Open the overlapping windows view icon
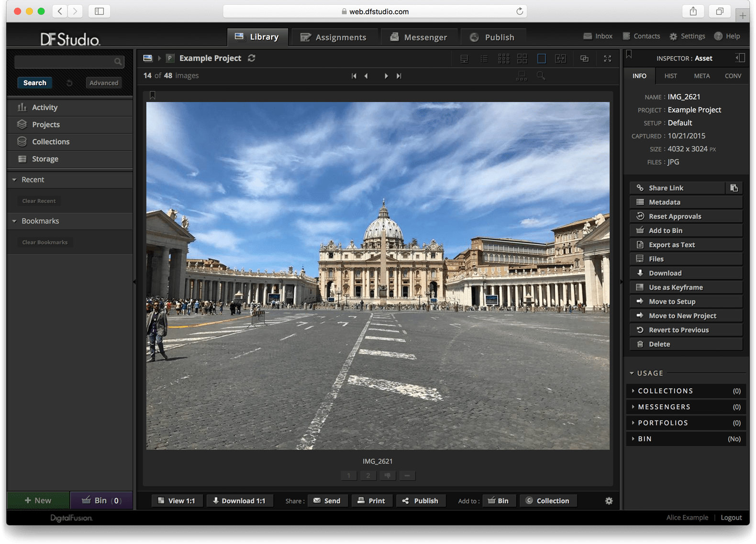756x544 pixels. pos(584,58)
